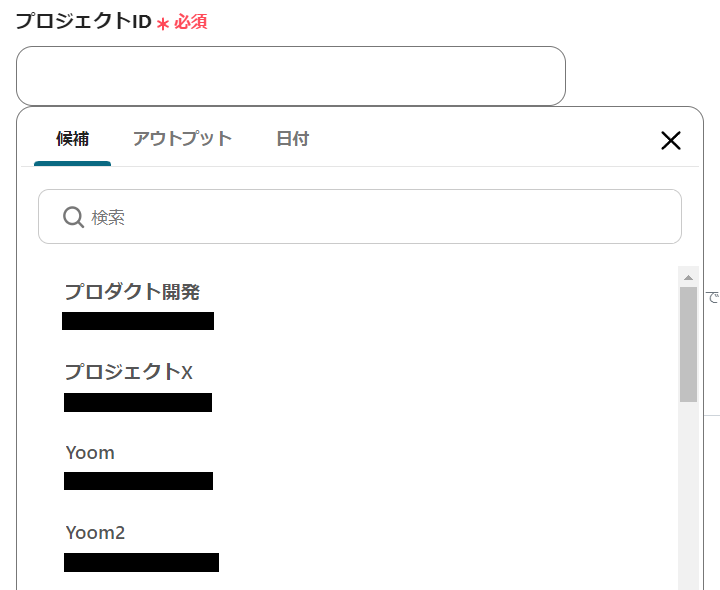Click the candidate list scrollbar thumb
The image size is (720, 590).
click(688, 343)
